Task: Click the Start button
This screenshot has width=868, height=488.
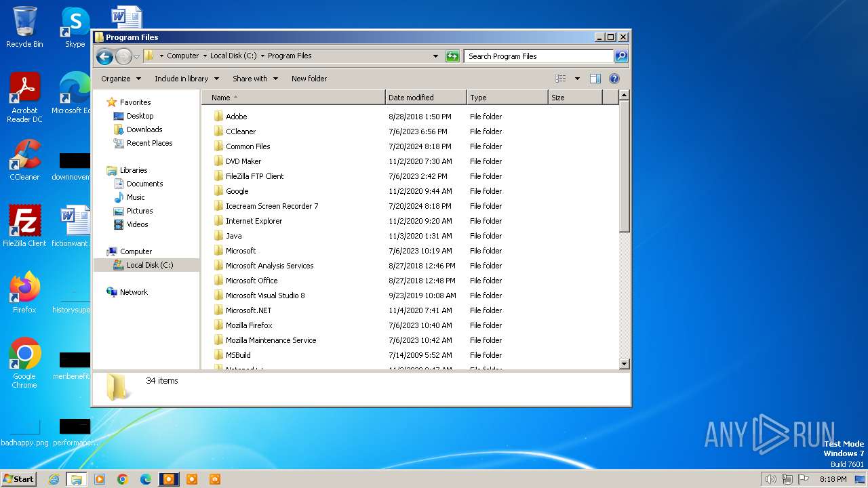Action: (x=18, y=479)
